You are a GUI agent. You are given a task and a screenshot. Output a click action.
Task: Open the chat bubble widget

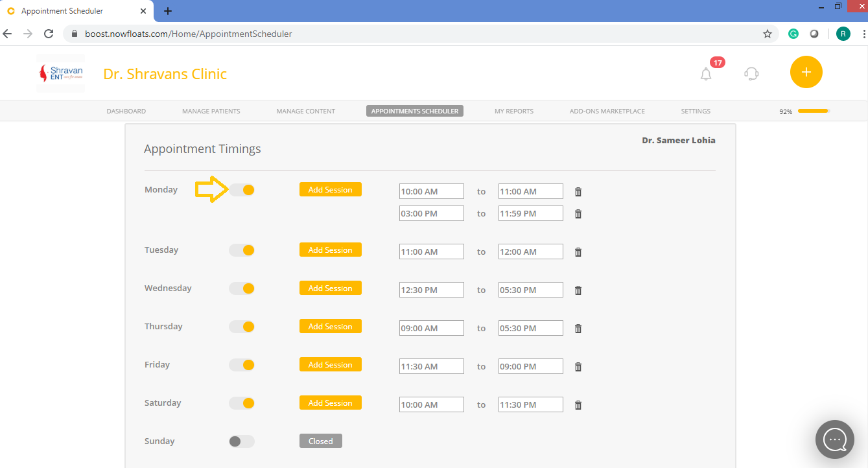click(x=835, y=440)
